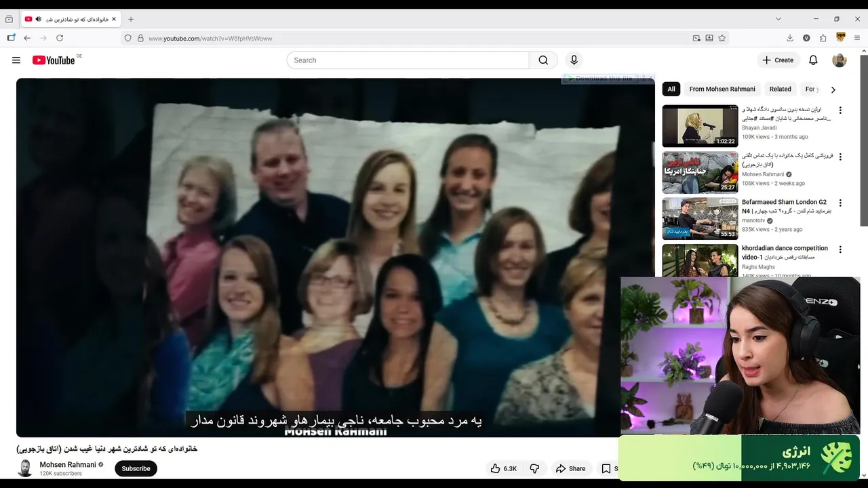Click Download this file overlay button

coord(600,78)
